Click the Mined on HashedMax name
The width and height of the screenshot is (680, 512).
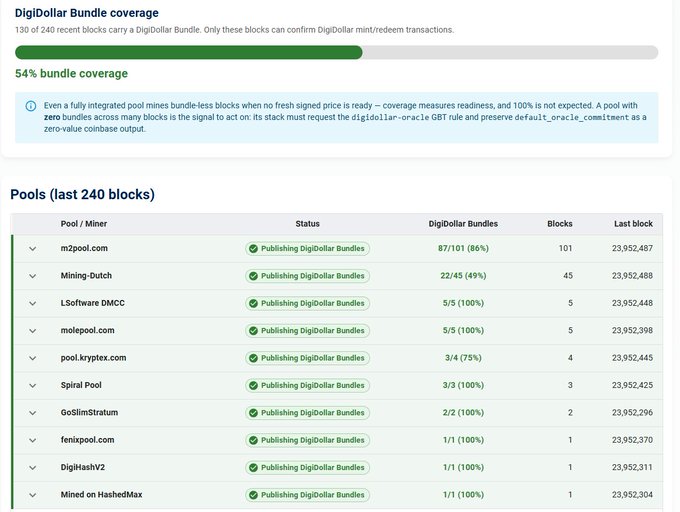point(101,494)
